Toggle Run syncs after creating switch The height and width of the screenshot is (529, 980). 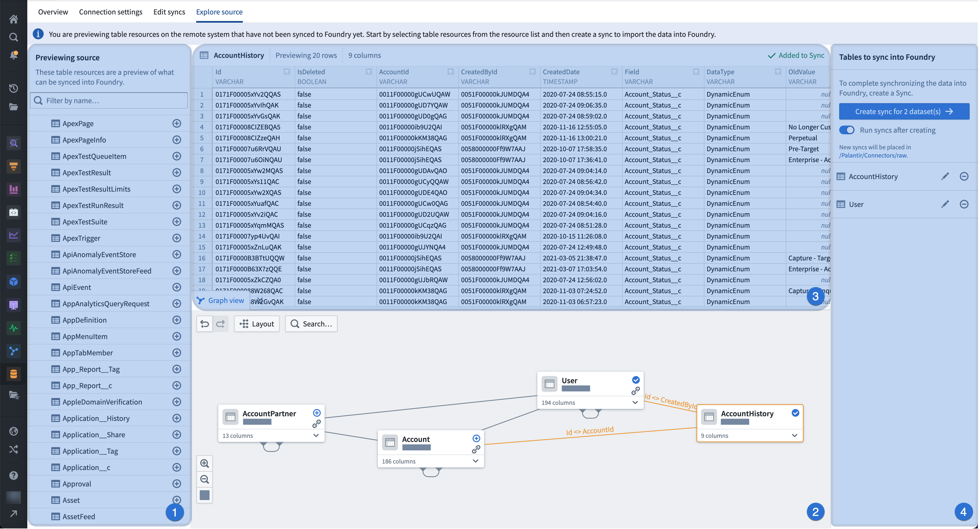[847, 130]
